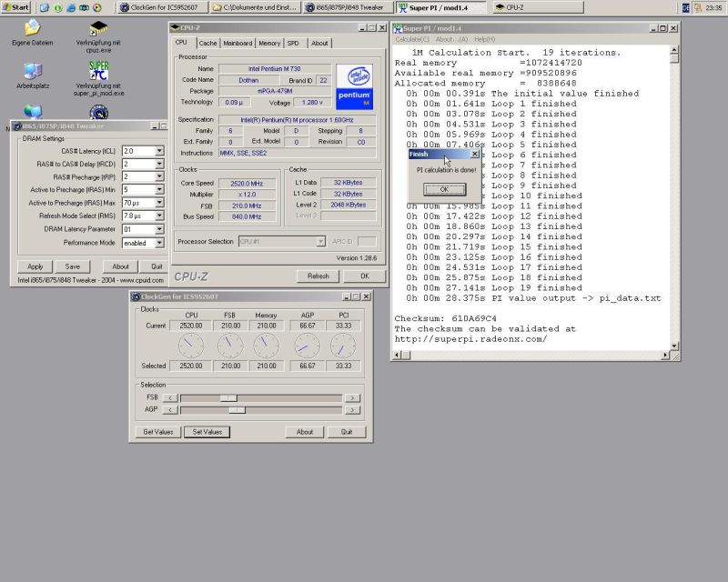This screenshot has height=582, width=728.
Task: Click Quit in the ClockGen window
Action: coord(347,432)
